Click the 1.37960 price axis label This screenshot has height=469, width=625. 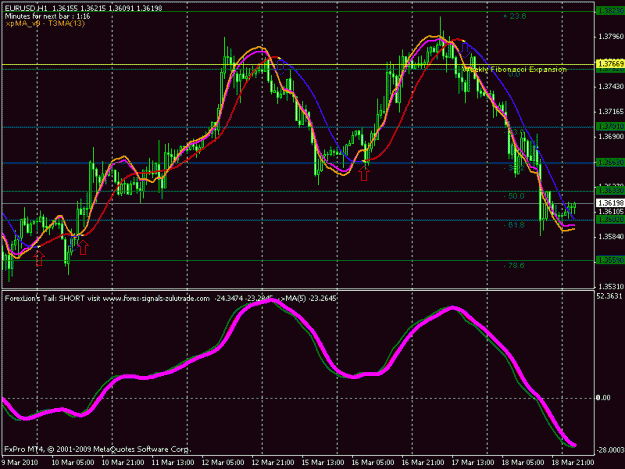point(611,37)
